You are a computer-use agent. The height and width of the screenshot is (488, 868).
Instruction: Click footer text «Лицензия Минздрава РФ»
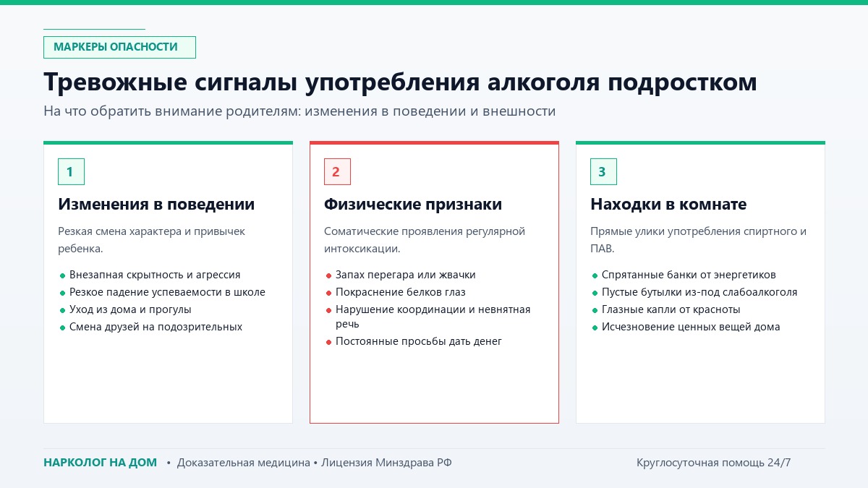coord(387,463)
